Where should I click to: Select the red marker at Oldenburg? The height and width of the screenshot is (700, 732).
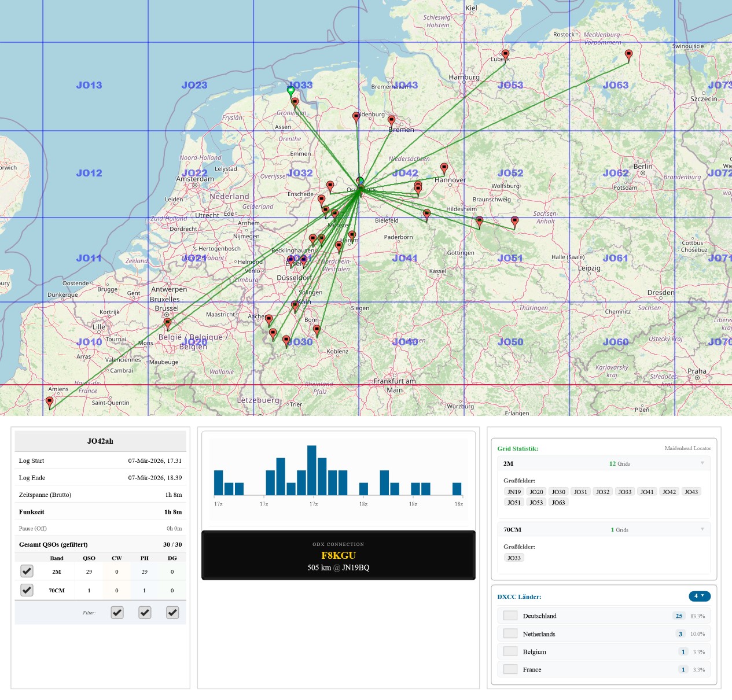[x=356, y=117]
